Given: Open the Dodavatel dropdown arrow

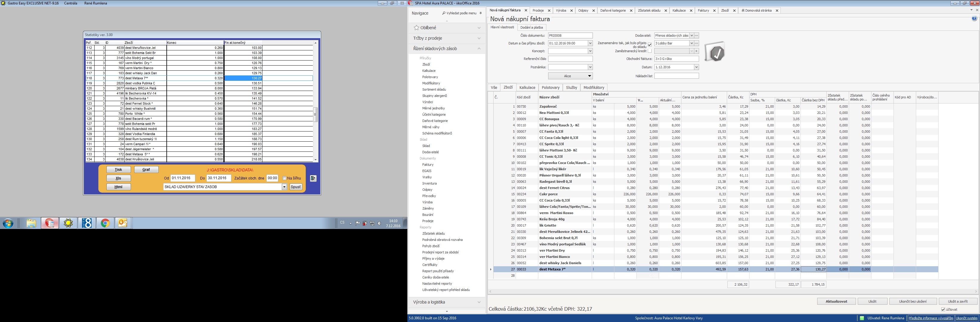Looking at the screenshot, I should click(692, 35).
